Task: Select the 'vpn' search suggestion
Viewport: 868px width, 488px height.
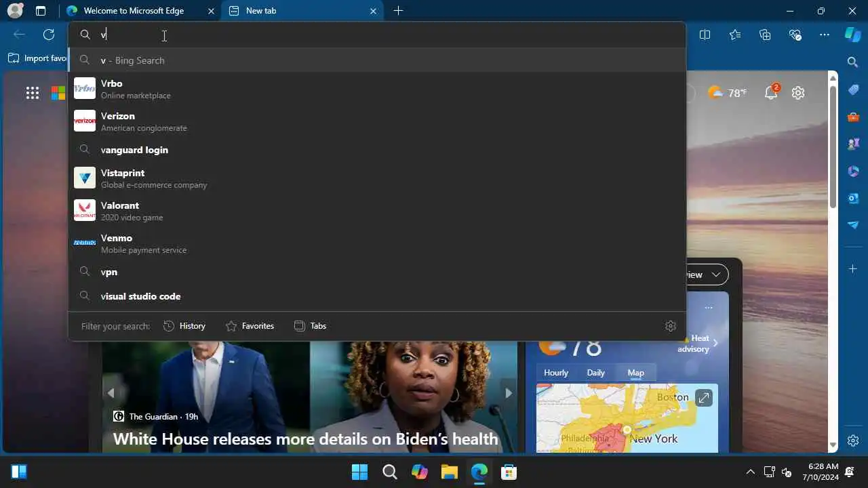Action: (377, 272)
